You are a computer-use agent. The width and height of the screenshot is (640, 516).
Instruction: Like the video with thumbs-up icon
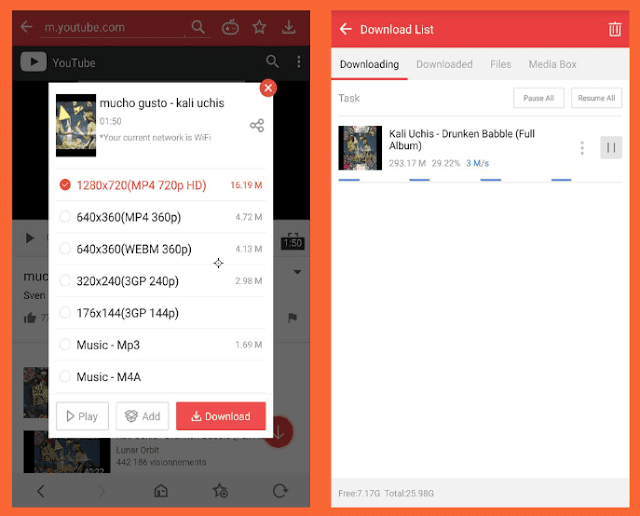30,318
